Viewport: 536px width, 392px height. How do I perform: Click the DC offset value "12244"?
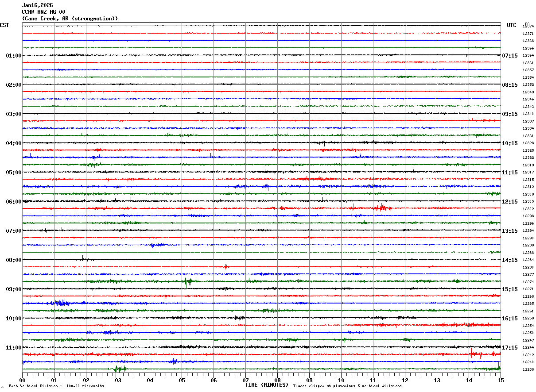(x=528, y=348)
